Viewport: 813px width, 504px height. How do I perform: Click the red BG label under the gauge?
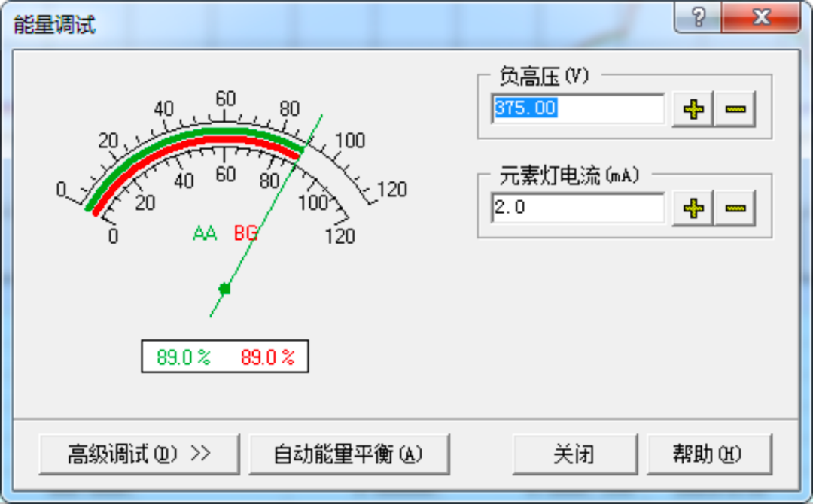pyautogui.click(x=245, y=232)
